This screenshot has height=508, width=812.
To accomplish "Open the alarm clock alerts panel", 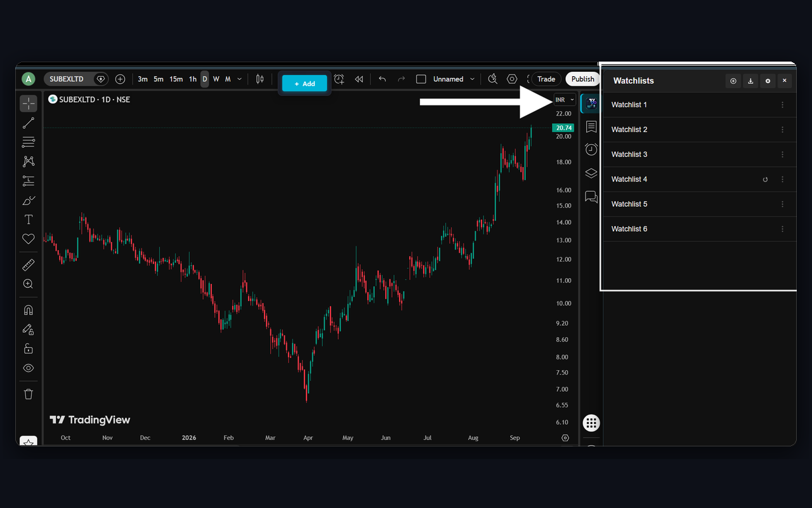I will pos(591,149).
